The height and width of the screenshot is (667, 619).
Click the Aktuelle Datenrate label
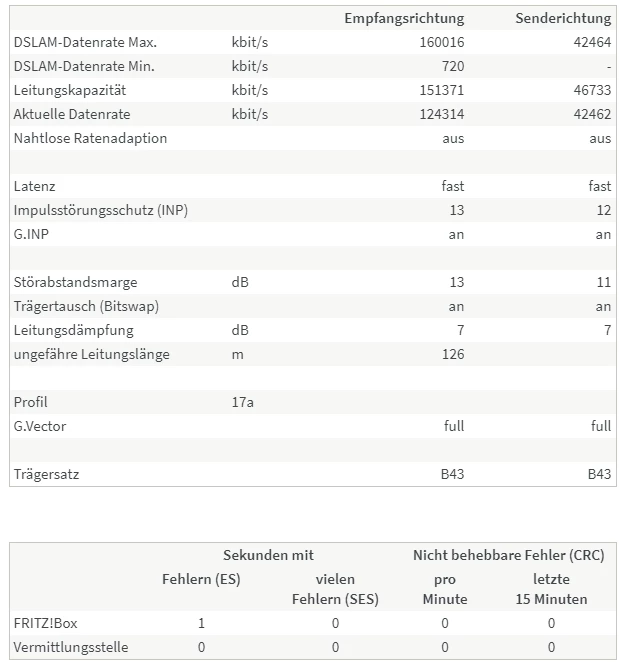tap(72, 115)
